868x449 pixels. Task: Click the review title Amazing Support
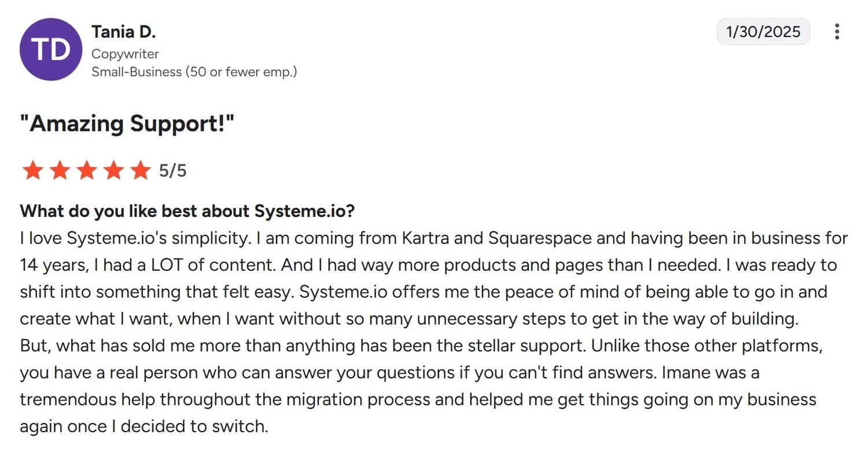126,123
